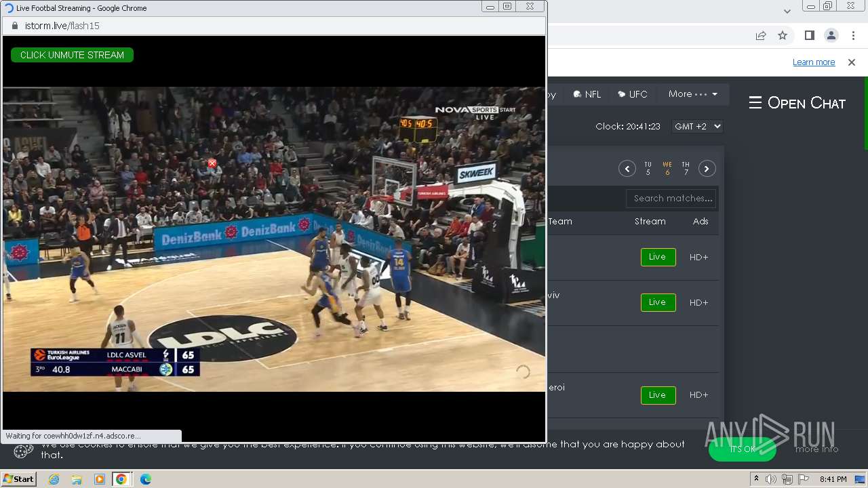
Task: Click the first HD+ ads label
Action: (x=698, y=257)
